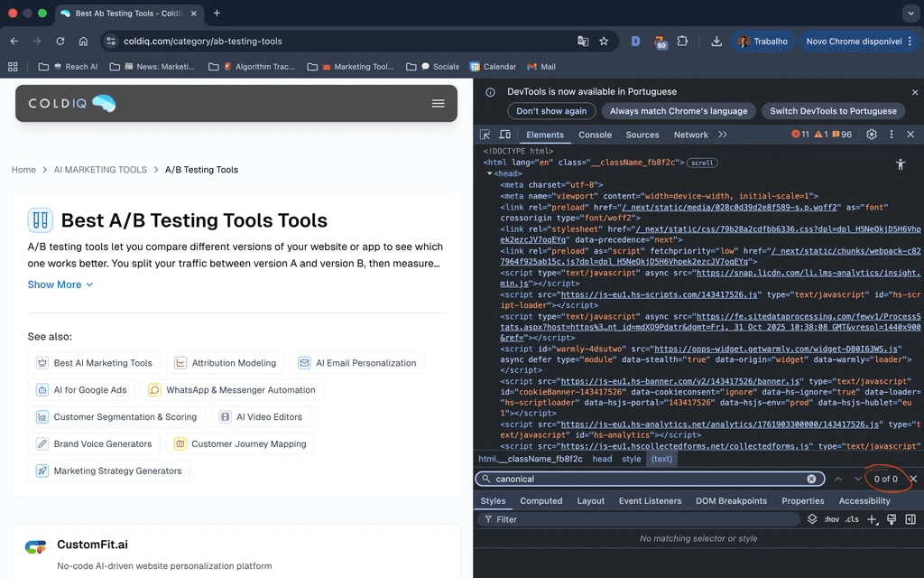Open the browser home page icon
Image resolution: width=924 pixels, height=578 pixels.
pyautogui.click(x=83, y=42)
